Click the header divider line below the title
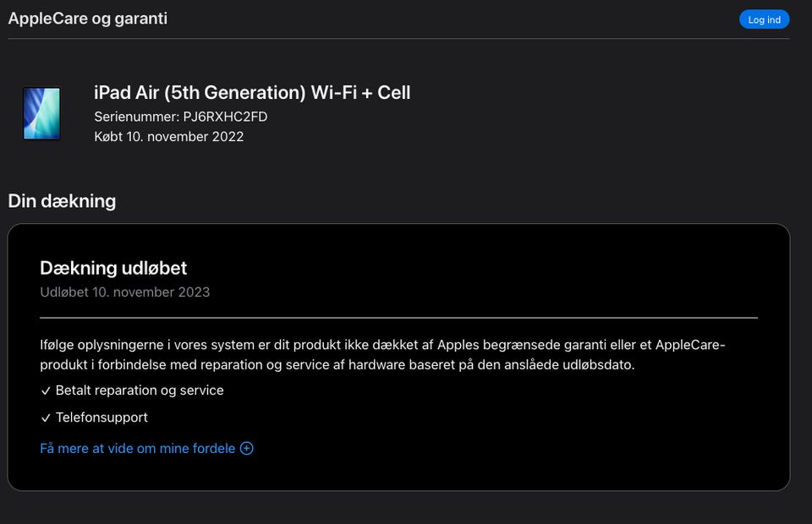 pos(398,38)
